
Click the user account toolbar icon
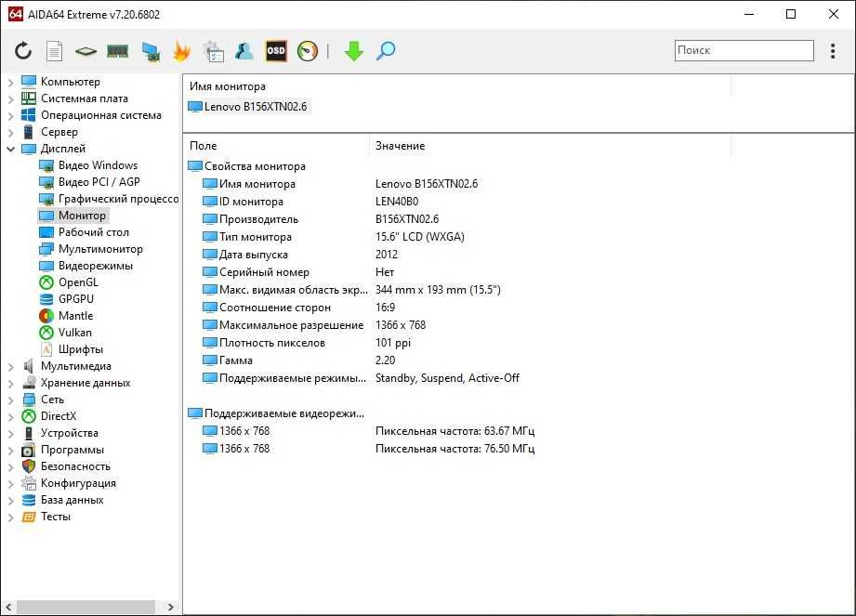pyautogui.click(x=244, y=51)
